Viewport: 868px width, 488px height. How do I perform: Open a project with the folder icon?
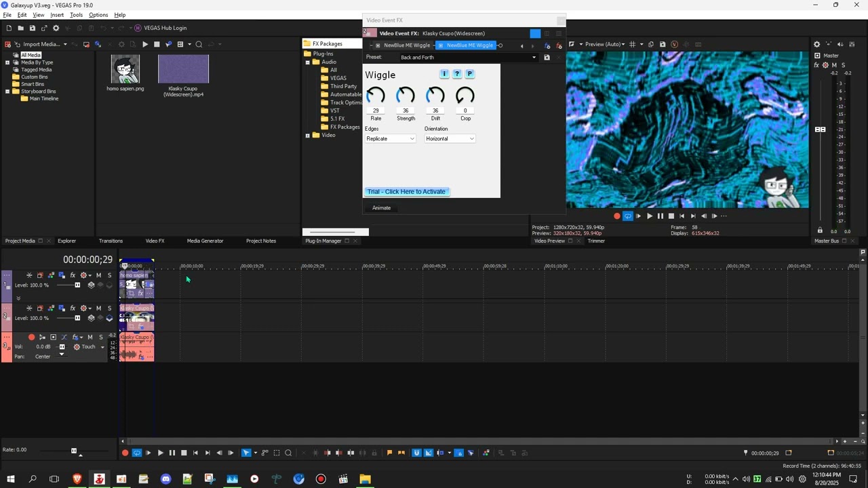coord(20,28)
